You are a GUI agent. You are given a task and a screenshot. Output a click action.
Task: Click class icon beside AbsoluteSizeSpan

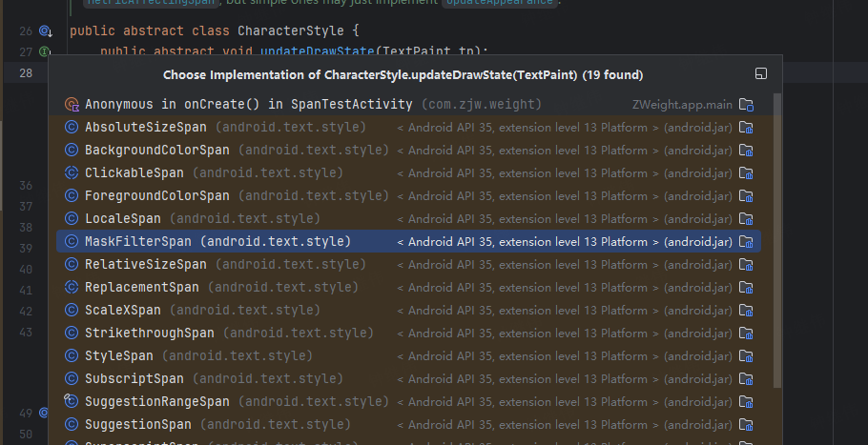tap(72, 127)
